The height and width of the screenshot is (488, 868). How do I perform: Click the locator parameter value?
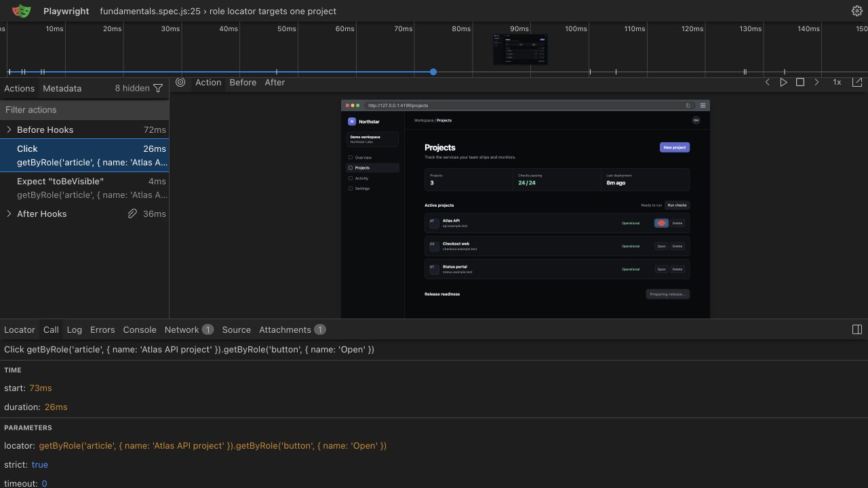pos(213,445)
